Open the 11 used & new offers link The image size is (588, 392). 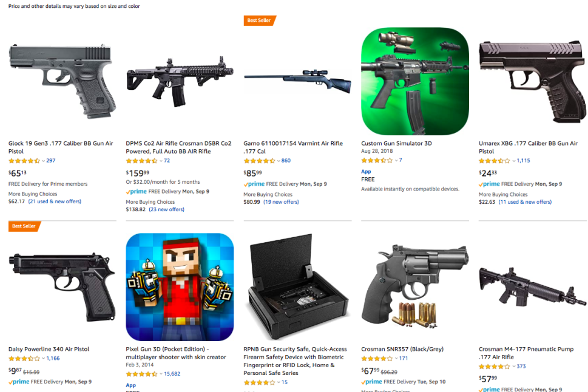[x=525, y=202]
